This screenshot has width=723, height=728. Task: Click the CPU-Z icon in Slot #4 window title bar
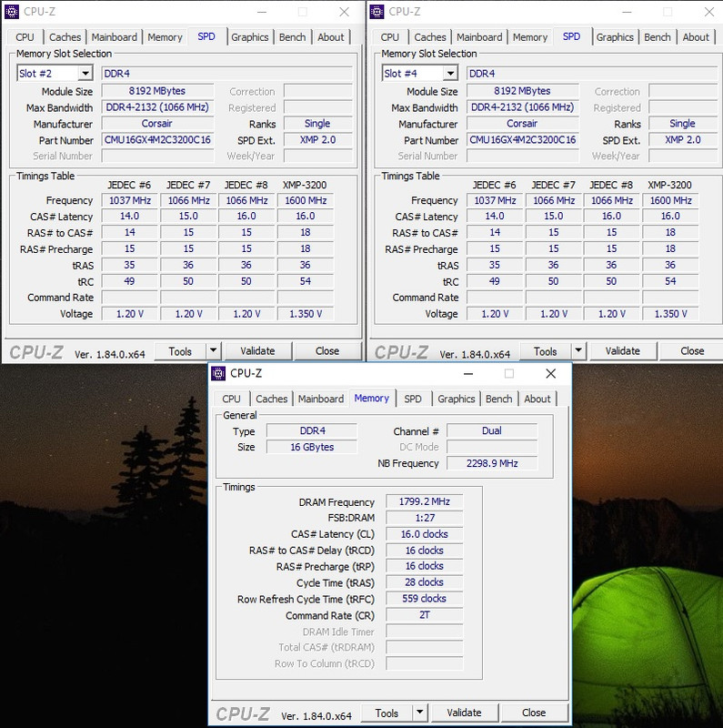[x=377, y=12]
